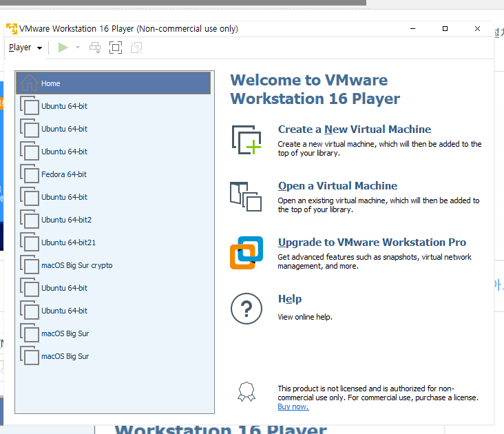Click the Create a New Virtual Machine link
504x434 pixels.
(355, 130)
